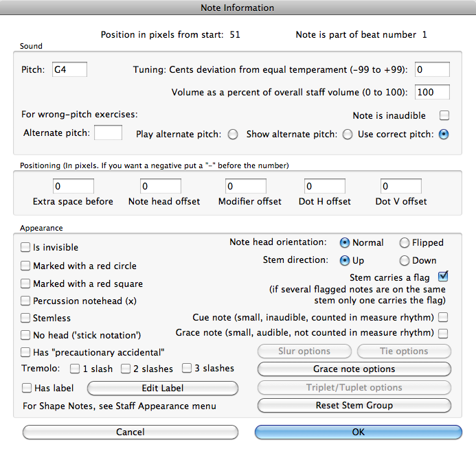Click the Edit Label button
This screenshot has width=476, height=451.
pos(163,388)
